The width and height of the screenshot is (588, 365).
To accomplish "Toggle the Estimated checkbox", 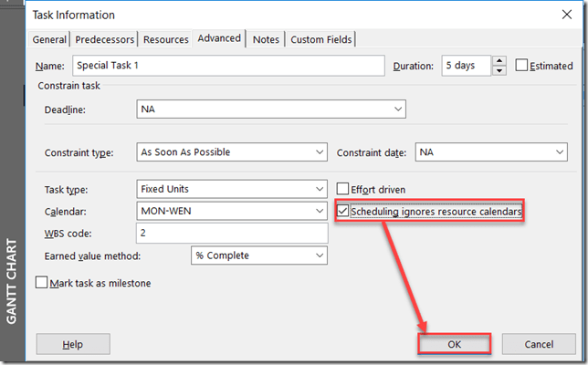I will tap(522, 66).
